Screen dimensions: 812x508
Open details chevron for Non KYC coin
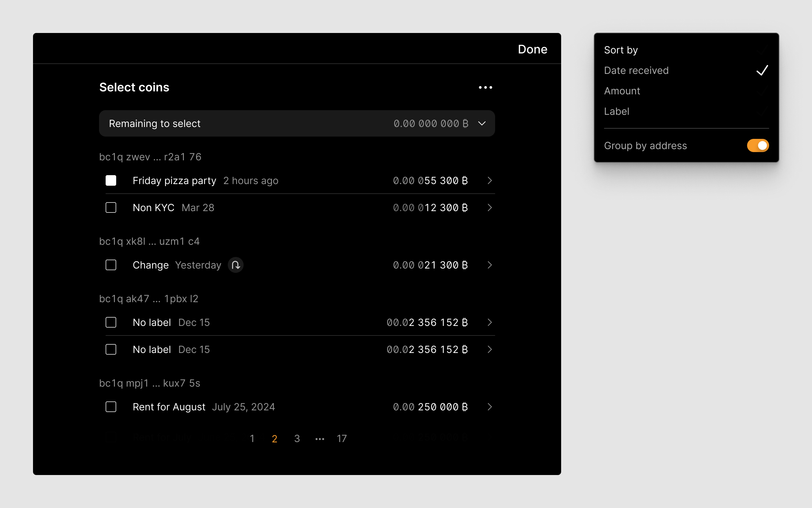(x=490, y=207)
